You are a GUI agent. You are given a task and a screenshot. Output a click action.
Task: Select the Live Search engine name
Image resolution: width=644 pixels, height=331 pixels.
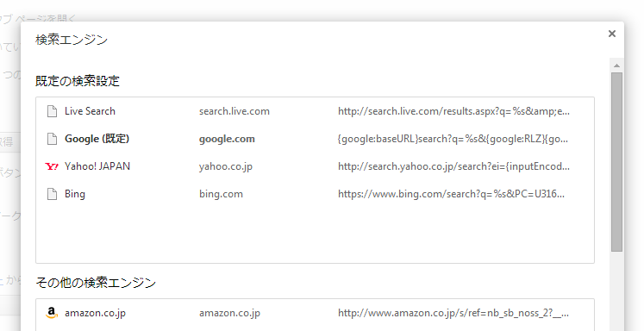(x=90, y=111)
